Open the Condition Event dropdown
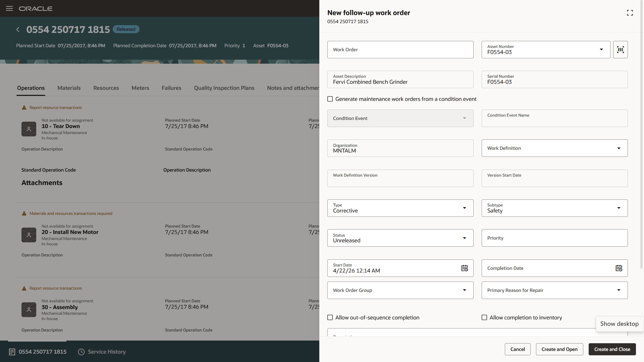The image size is (644, 362). click(x=465, y=118)
